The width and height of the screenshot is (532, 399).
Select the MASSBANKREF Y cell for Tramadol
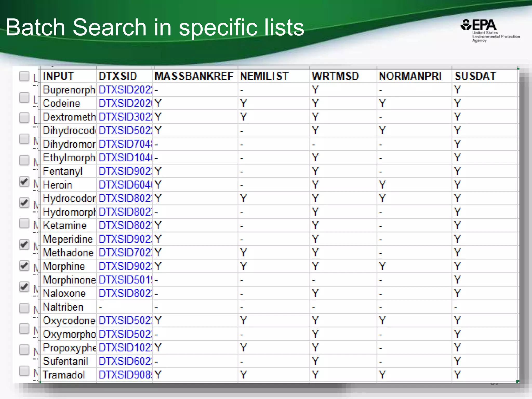tap(195, 375)
